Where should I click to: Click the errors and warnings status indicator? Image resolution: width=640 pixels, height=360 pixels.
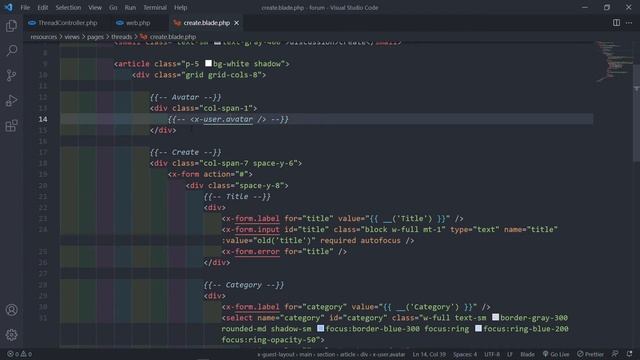coord(19,354)
